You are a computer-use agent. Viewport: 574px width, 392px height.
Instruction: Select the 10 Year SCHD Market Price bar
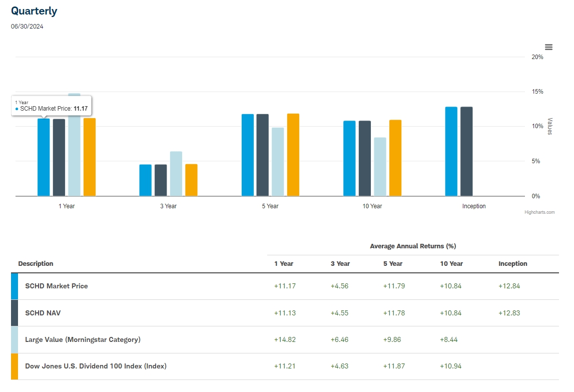[x=349, y=158]
